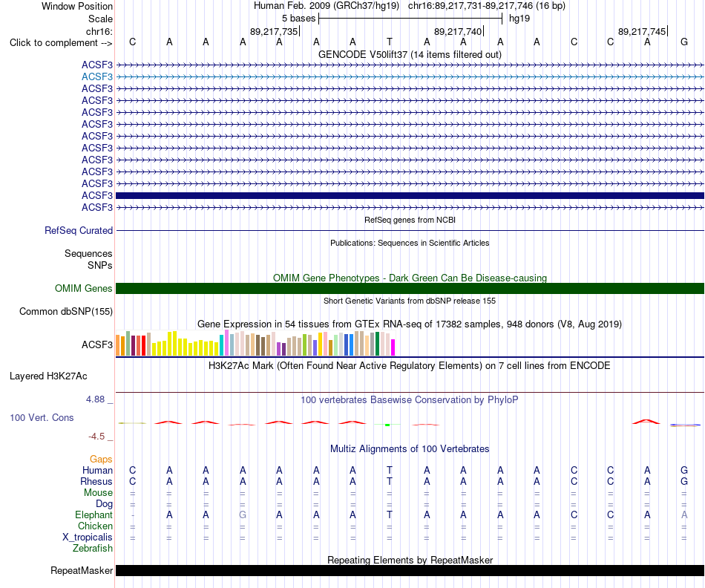Image resolution: width=705 pixels, height=588 pixels.
Task: Click the Dog species label
Action: coord(105,504)
